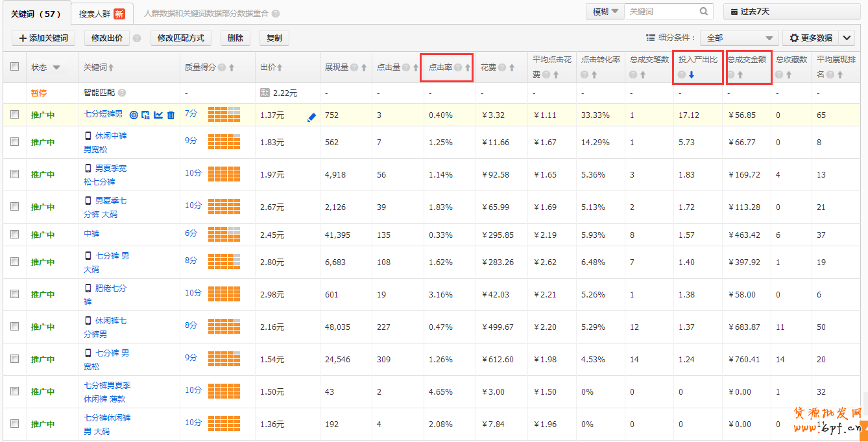Click the sort arrow beside 点击率 header
The width and height of the screenshot is (868, 442).
[467, 67]
